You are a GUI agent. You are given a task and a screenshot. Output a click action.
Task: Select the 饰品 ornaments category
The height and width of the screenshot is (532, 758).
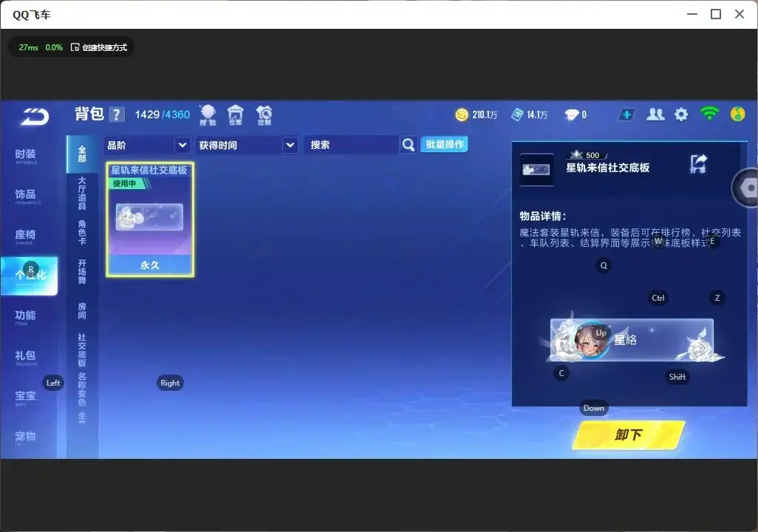26,195
